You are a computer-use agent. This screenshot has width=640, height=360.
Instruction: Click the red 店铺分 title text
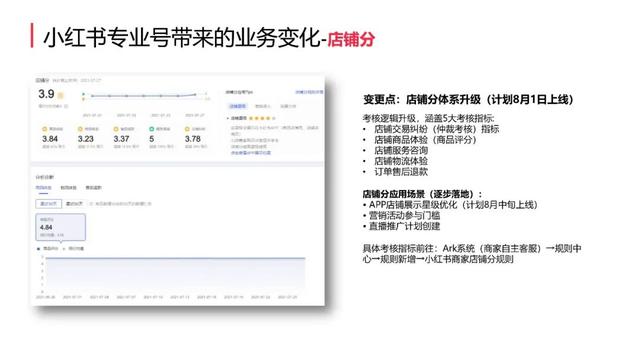(x=351, y=40)
